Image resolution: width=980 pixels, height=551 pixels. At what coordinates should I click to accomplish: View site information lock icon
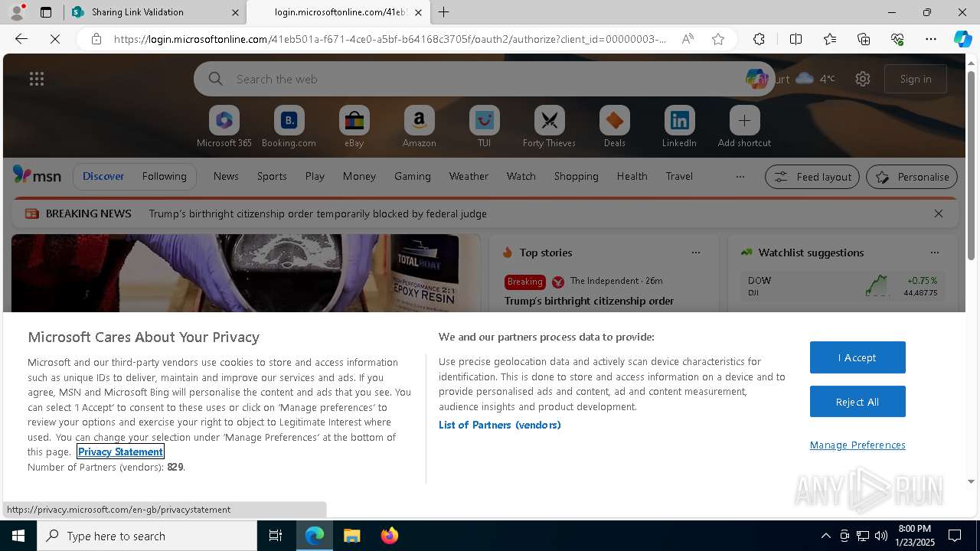96,39
